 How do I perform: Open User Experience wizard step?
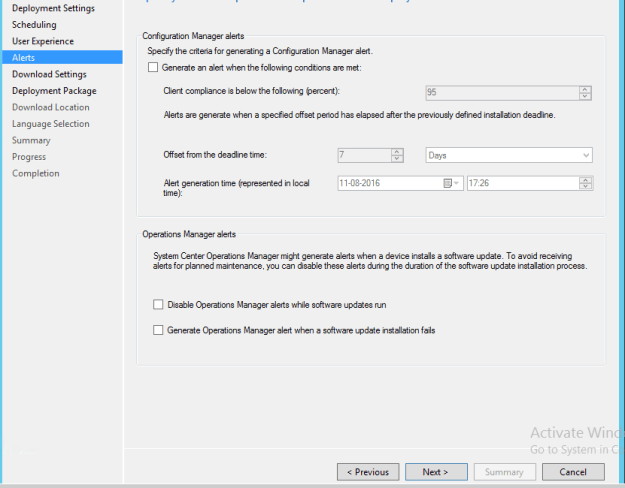43,41
